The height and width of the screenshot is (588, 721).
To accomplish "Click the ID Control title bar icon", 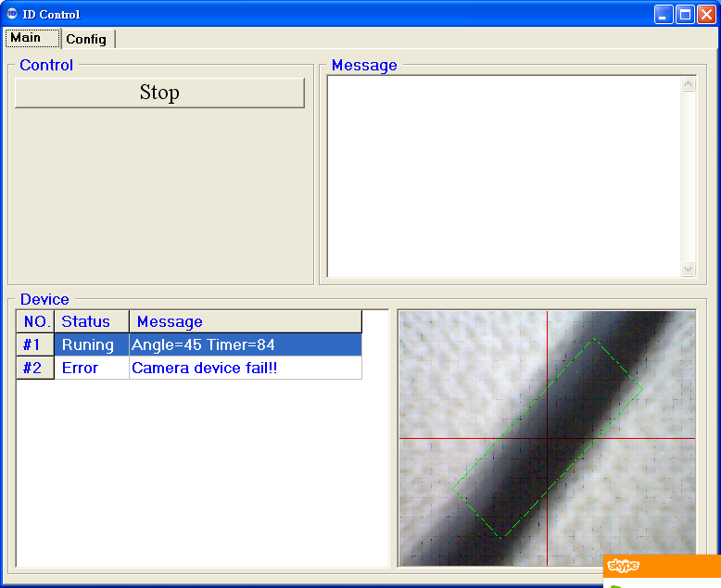I will click(x=12, y=14).
